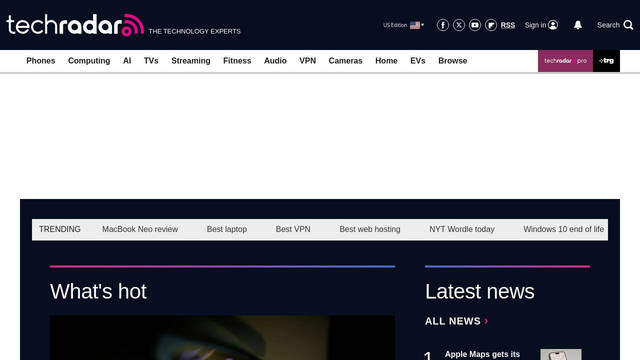Select Fitness in the navigation bar
This screenshot has height=360, width=640.
pos(237,61)
